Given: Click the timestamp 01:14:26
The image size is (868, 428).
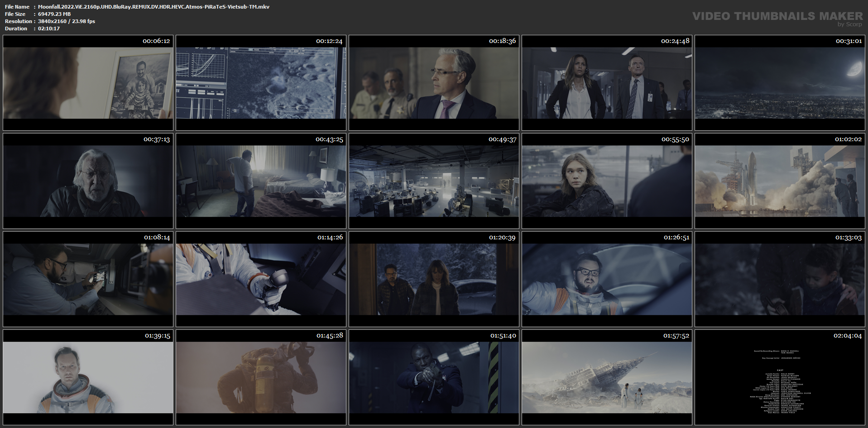Looking at the screenshot, I should coord(330,238).
